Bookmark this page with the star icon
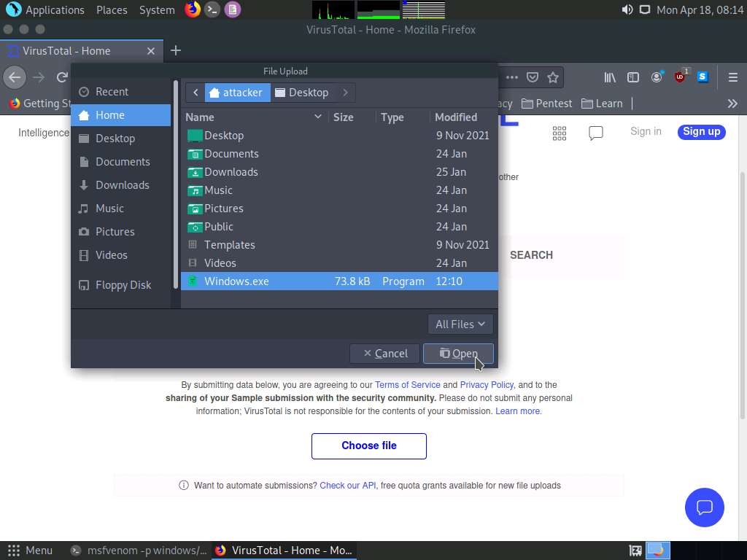Image resolution: width=747 pixels, height=560 pixels. point(553,77)
